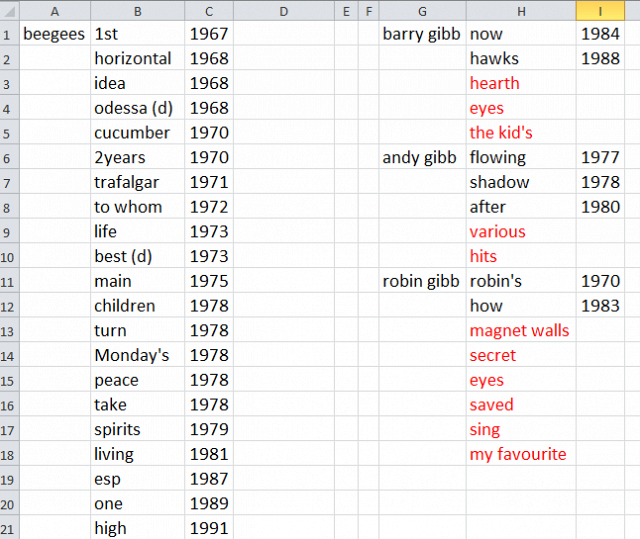Select the red "magnet walls" cell
The height and width of the screenshot is (539, 640).
[x=519, y=330]
